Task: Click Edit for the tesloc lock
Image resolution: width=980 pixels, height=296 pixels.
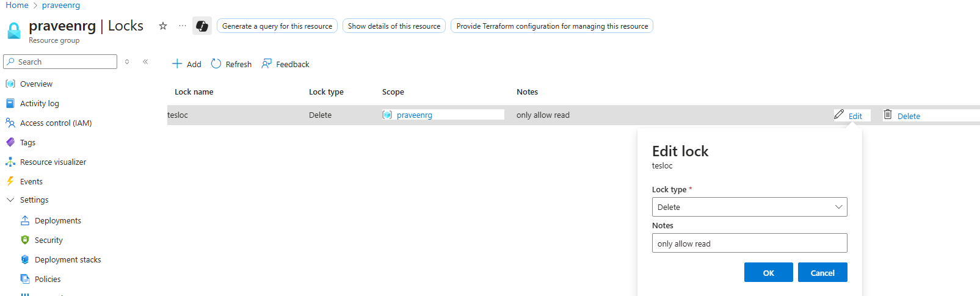Action: click(855, 116)
